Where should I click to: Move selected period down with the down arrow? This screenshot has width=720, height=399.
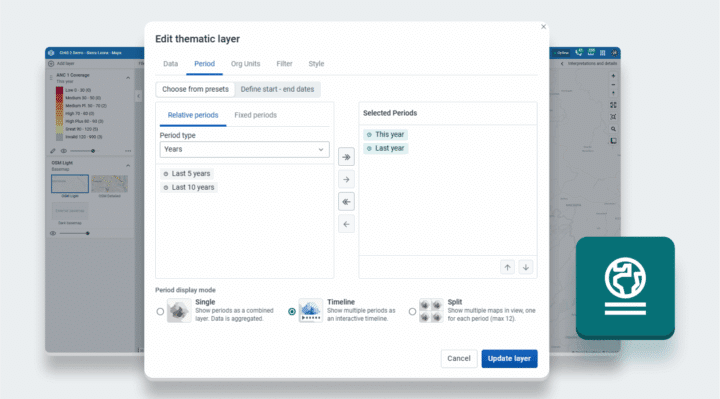click(x=526, y=267)
